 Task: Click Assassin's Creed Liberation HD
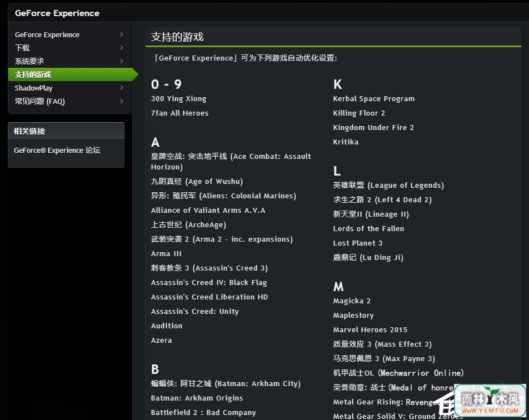pos(209,297)
